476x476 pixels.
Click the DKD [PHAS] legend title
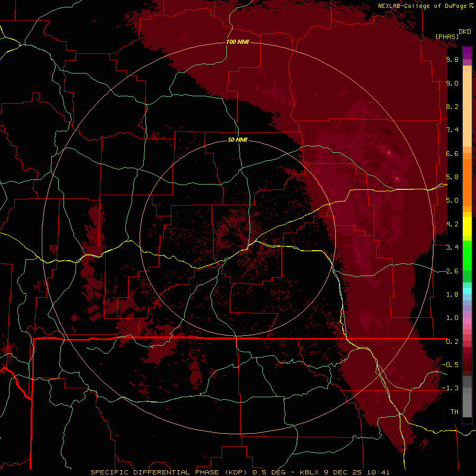click(x=453, y=34)
